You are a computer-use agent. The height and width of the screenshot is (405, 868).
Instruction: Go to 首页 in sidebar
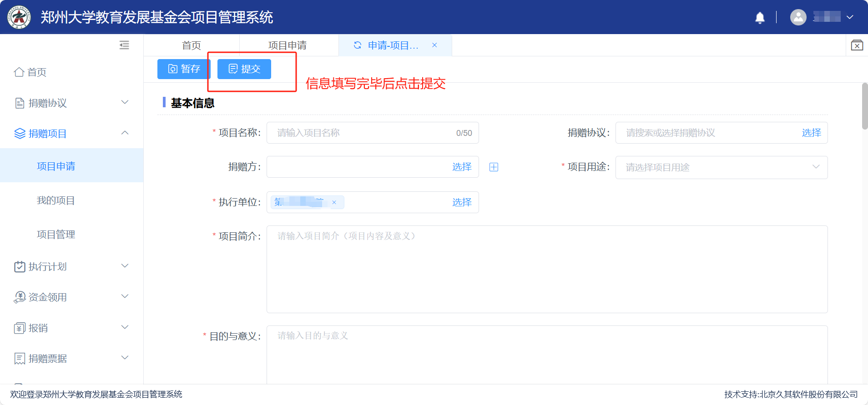[37, 72]
